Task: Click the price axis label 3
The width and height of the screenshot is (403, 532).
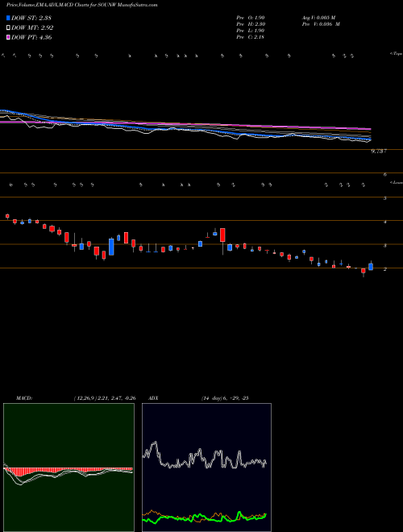Action: (385, 246)
